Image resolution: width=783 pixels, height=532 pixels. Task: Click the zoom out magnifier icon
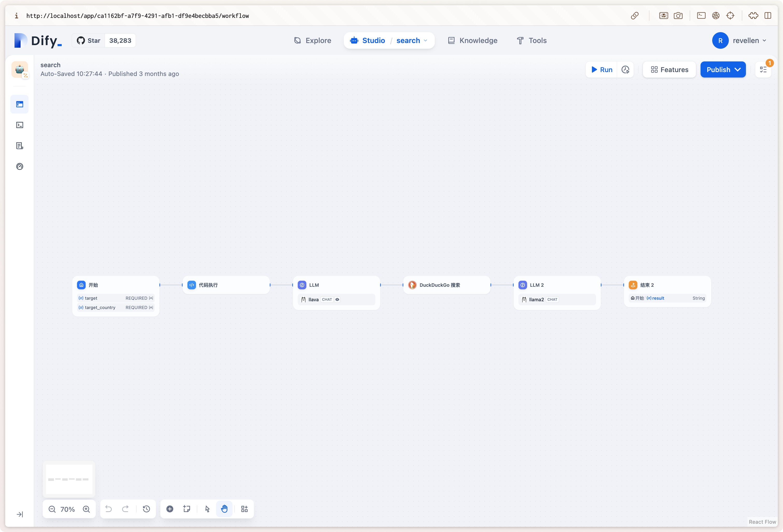pyautogui.click(x=52, y=509)
